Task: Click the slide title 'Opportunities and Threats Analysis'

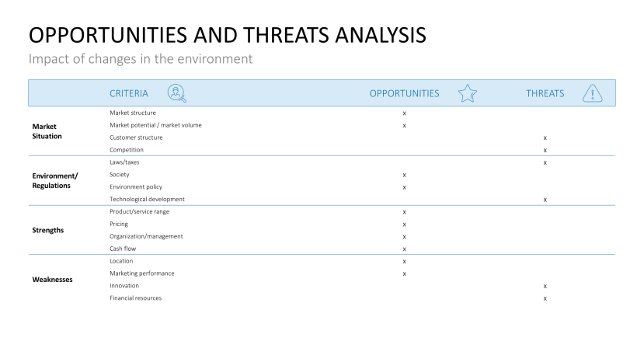Action: coord(227,35)
